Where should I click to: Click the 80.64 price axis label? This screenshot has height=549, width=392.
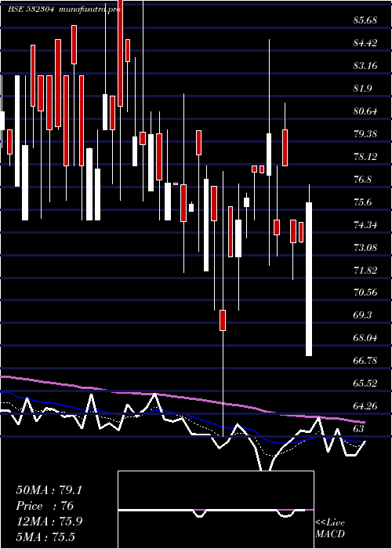coord(365,111)
